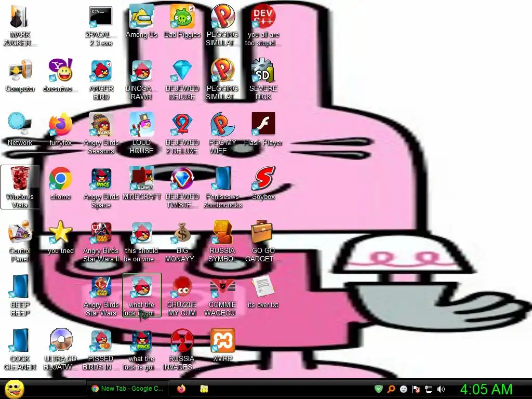Launch Firefox from the taskbar quick launch

pos(181,389)
